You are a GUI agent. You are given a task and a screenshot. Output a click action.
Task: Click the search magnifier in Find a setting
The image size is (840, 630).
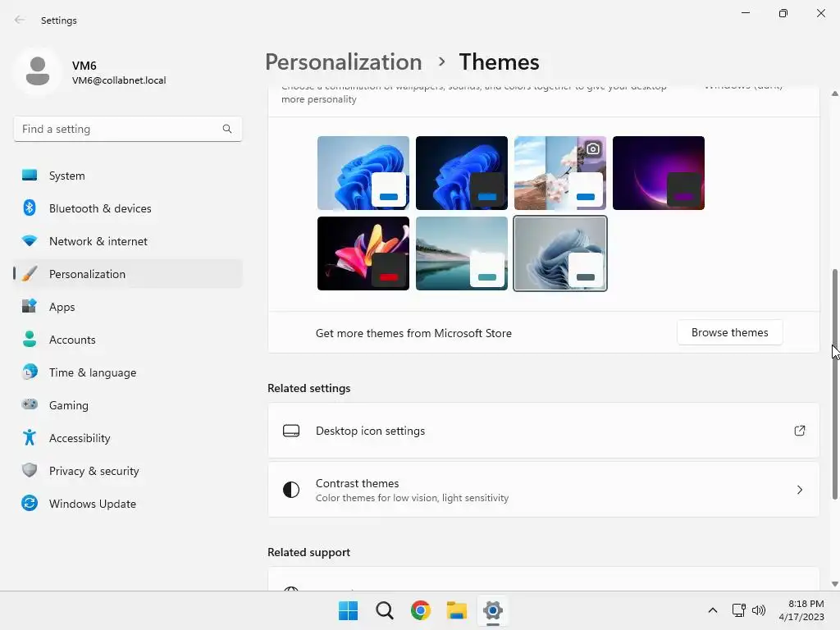(227, 129)
